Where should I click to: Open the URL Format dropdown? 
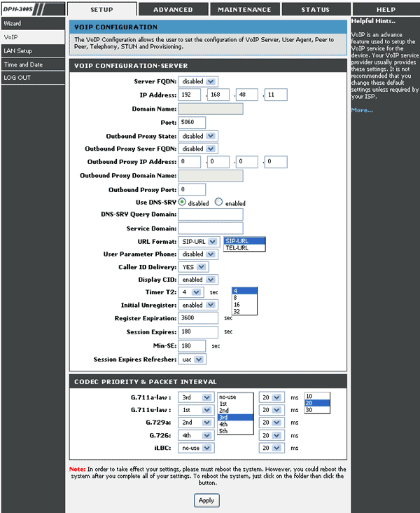[x=199, y=242]
